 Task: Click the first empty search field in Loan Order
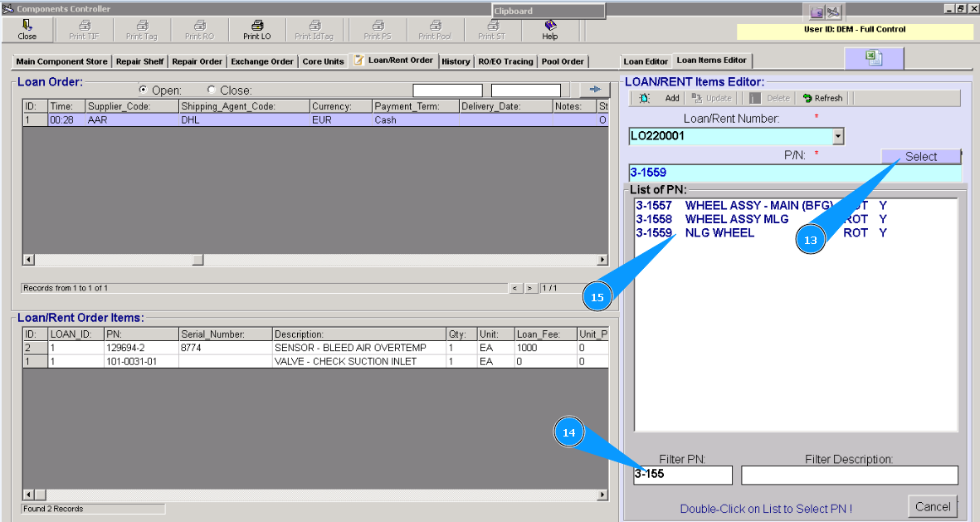point(447,90)
